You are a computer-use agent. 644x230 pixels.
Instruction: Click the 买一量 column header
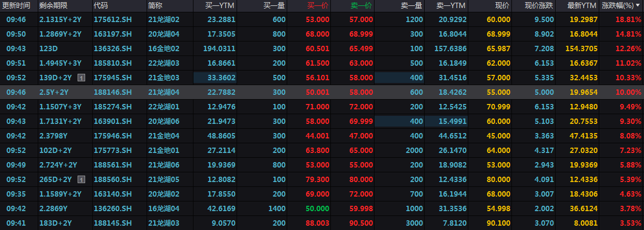tap(275, 6)
